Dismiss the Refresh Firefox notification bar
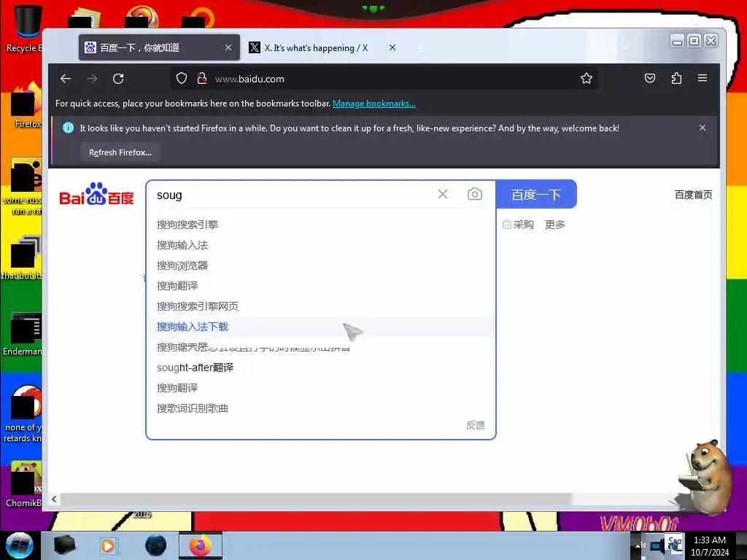 click(703, 128)
